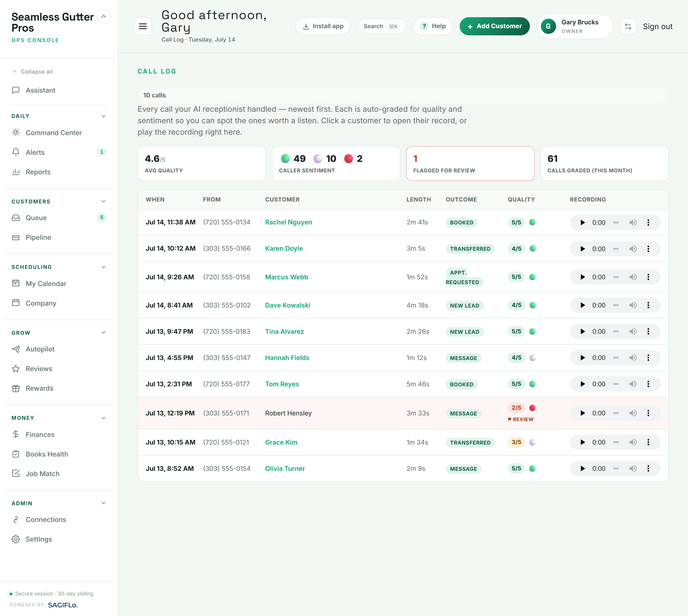Mute audio on Tina Alvarez's recording
The width and height of the screenshot is (688, 616).
coord(633,332)
